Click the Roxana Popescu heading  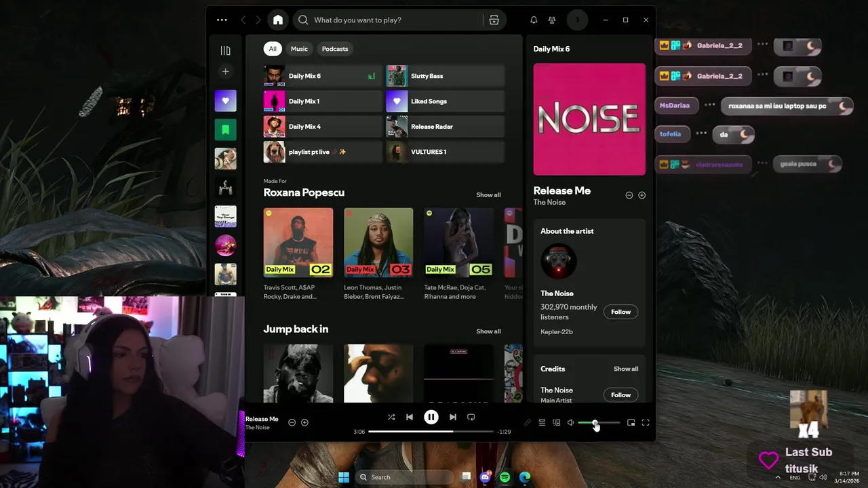pyautogui.click(x=304, y=192)
